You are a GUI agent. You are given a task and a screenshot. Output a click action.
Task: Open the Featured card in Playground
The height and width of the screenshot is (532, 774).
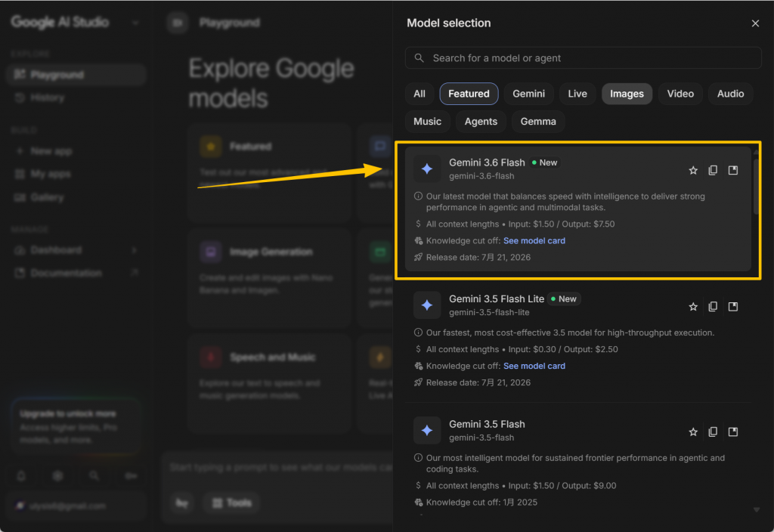click(x=270, y=173)
